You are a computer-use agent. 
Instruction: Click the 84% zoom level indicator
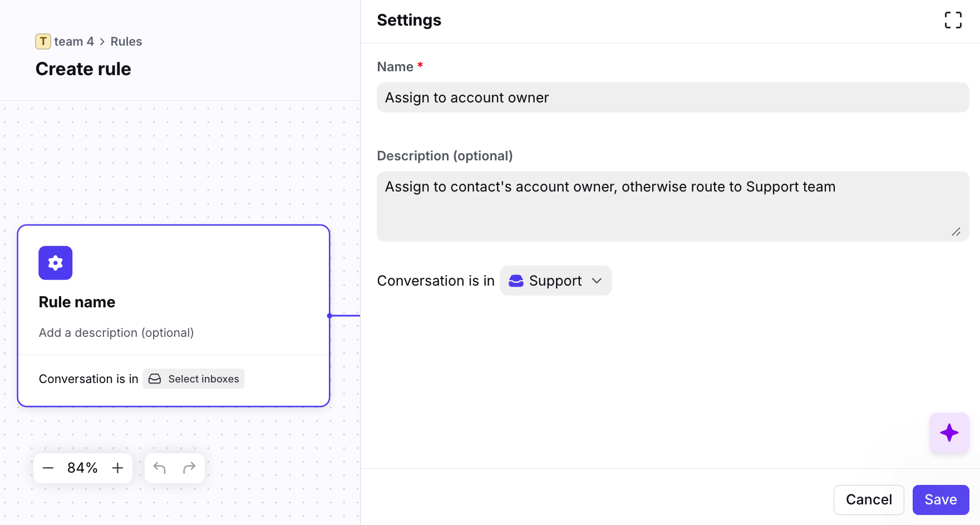[x=82, y=468]
